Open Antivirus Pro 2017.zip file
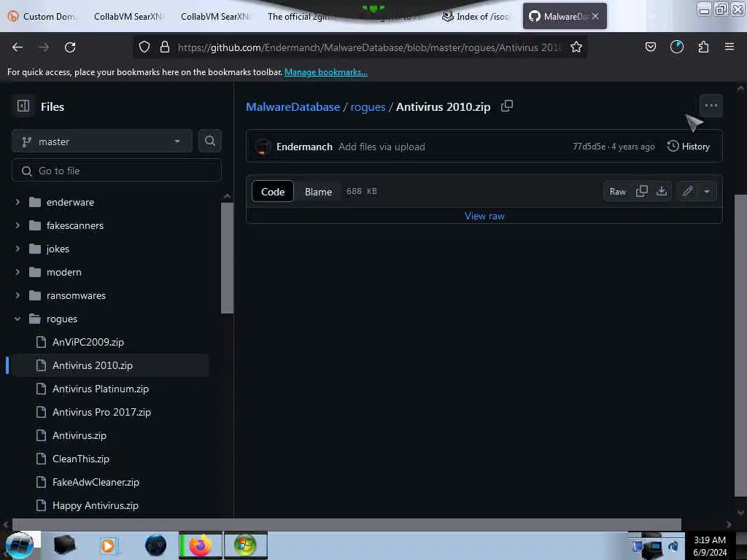The image size is (747, 560). click(101, 412)
